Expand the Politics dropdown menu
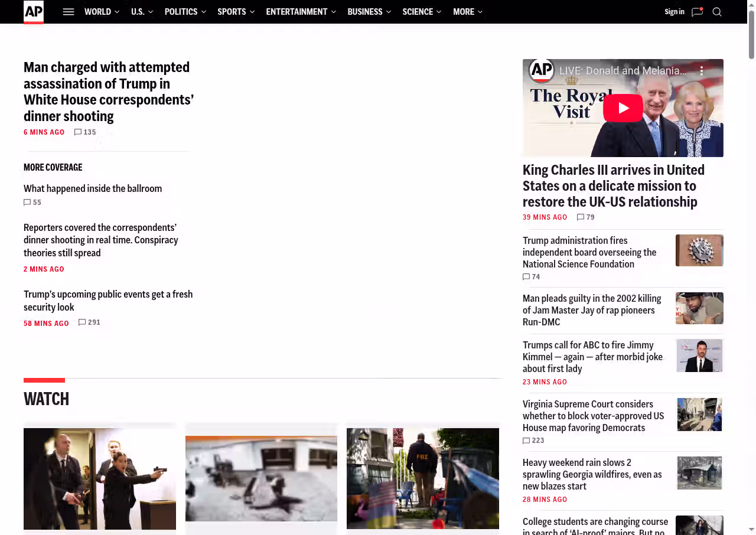756x535 pixels. point(185,12)
